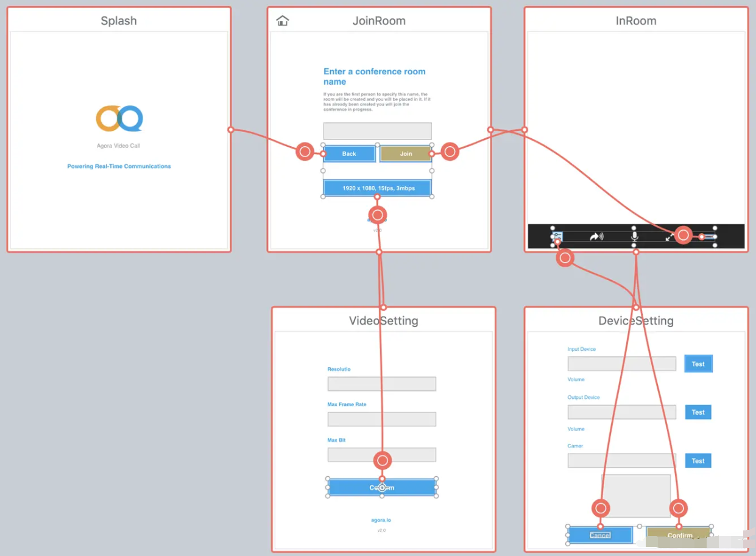Click the microphone icon in InRoom toolbar
This screenshot has width=756, height=556.
(x=634, y=236)
